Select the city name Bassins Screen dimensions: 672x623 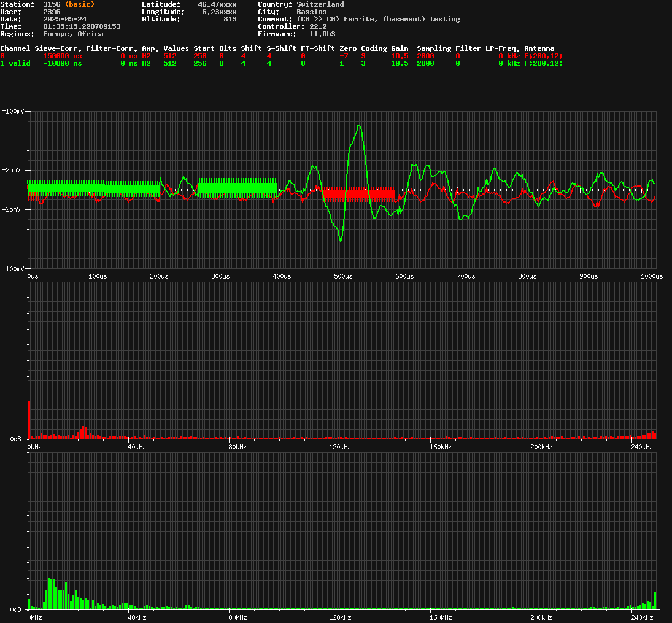[312, 12]
